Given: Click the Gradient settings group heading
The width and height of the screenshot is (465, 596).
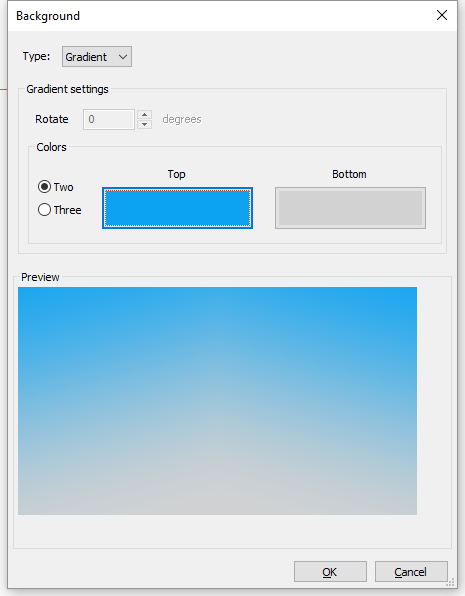Looking at the screenshot, I should [67, 89].
